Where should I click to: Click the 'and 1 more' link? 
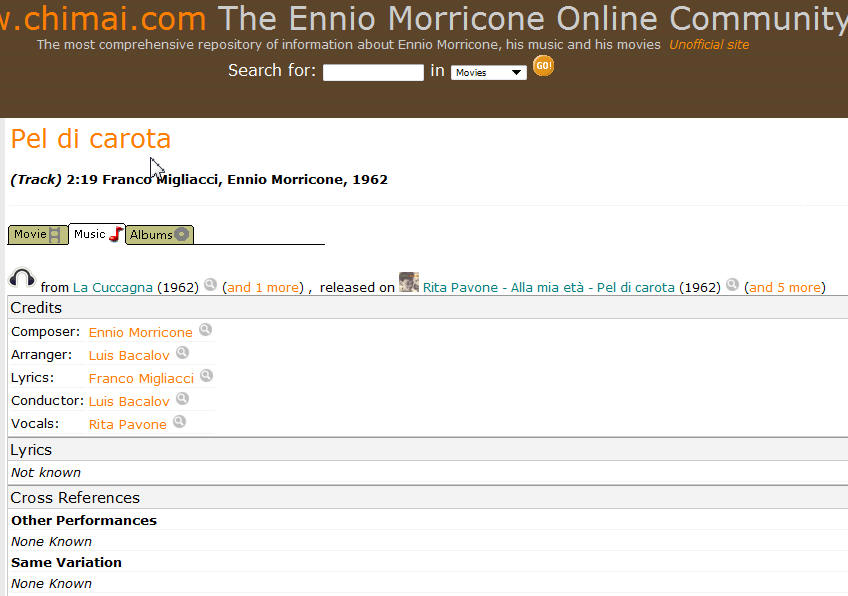point(263,287)
